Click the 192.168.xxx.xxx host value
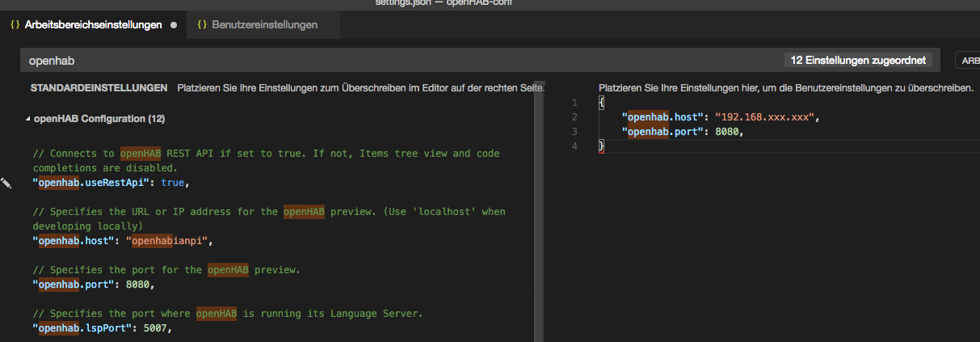 point(765,117)
